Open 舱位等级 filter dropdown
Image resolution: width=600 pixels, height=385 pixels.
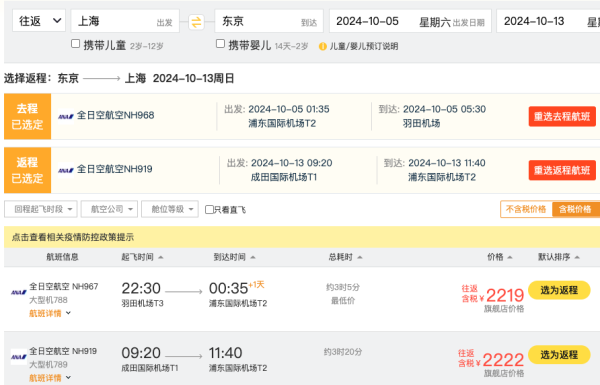(x=170, y=209)
